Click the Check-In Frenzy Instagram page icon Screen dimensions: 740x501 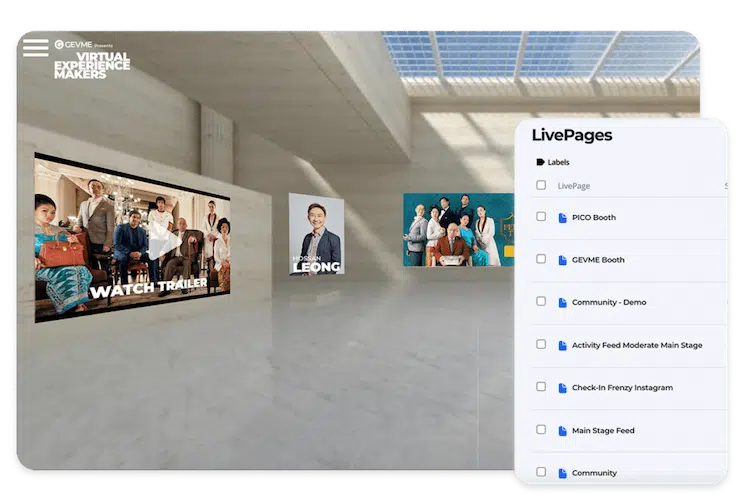(562, 388)
